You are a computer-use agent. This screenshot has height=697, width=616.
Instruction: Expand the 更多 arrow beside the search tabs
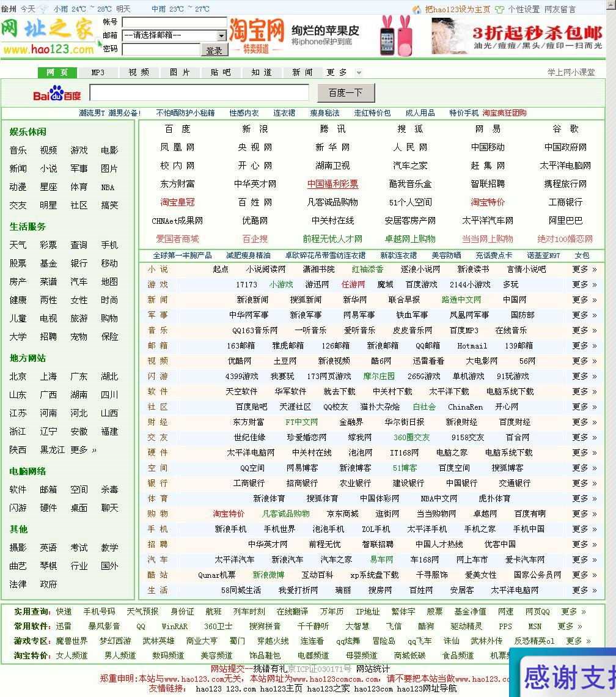point(359,73)
